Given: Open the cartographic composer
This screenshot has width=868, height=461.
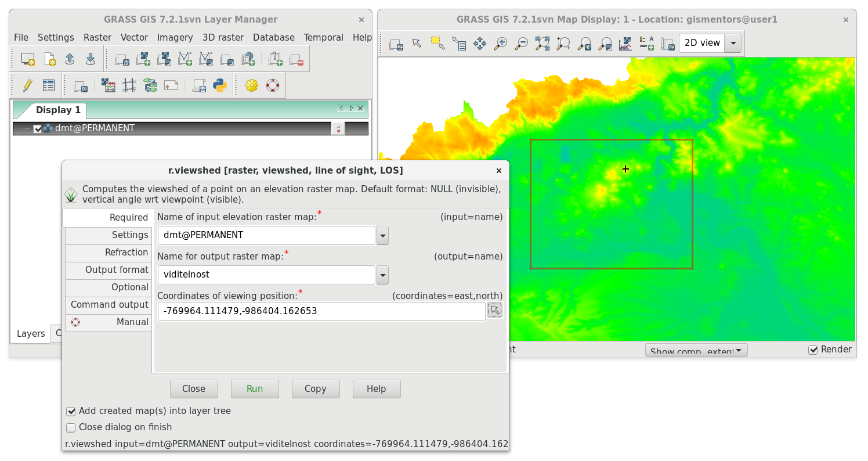Looking at the screenshot, I should (x=171, y=86).
